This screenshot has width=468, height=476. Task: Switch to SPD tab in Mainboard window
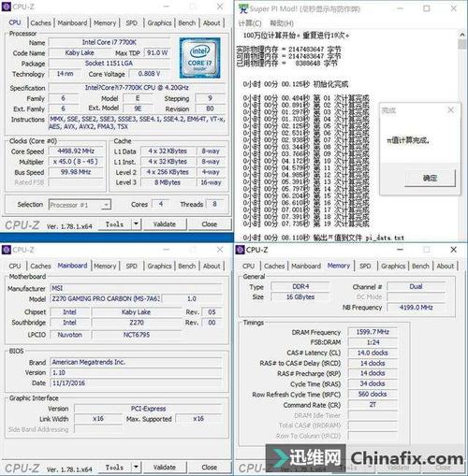click(131, 266)
